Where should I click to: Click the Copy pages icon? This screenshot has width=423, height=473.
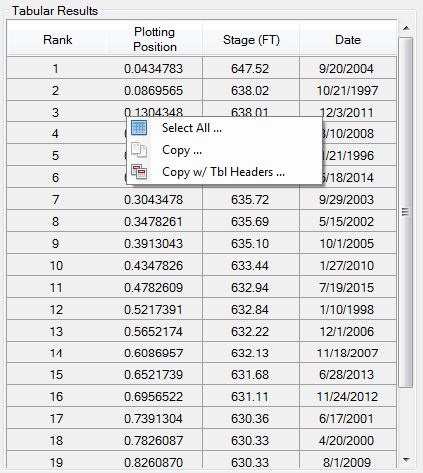coord(139,150)
